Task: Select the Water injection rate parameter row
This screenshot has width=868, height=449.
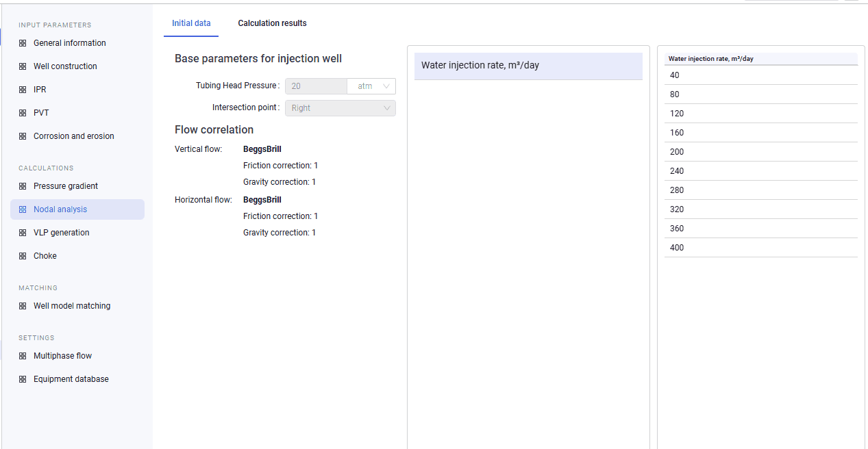Action: coord(528,66)
